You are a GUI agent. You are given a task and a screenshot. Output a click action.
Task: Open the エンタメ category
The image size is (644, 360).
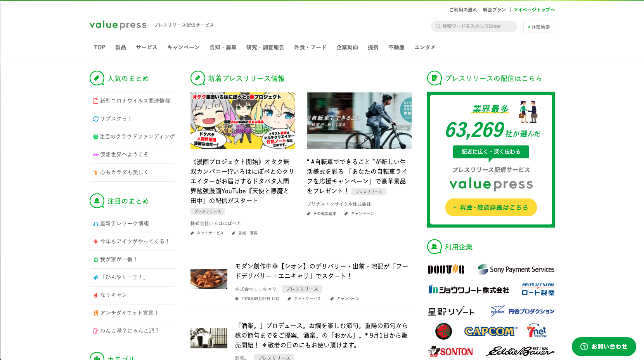(425, 47)
